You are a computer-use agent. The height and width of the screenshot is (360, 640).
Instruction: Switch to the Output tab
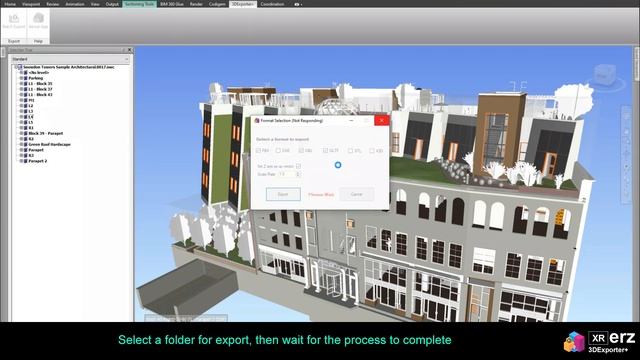pyautogui.click(x=112, y=4)
